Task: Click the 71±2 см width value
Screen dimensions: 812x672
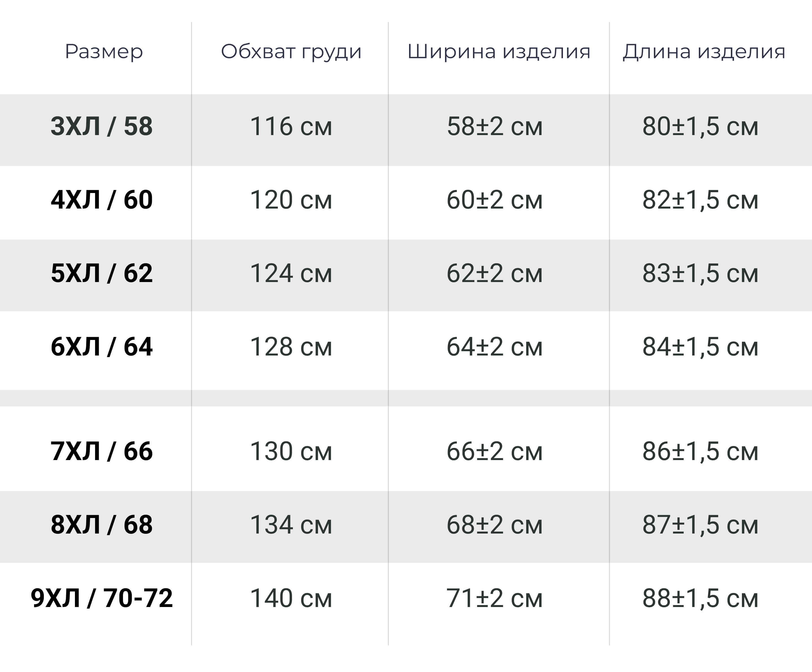Action: pos(494,598)
